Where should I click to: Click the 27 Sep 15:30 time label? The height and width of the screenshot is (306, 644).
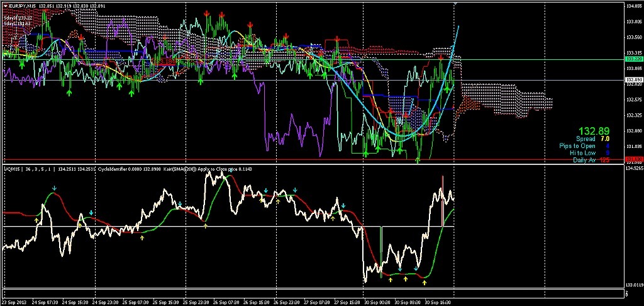(348, 302)
